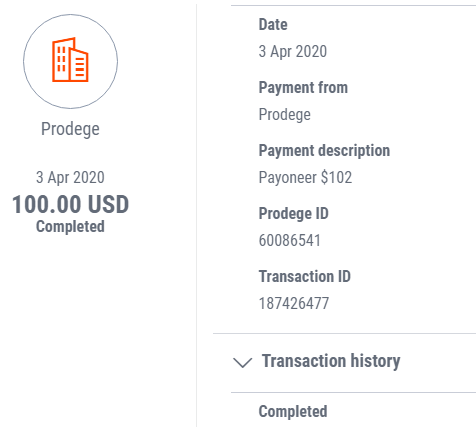Click the orange Prodege building icon

70,60
